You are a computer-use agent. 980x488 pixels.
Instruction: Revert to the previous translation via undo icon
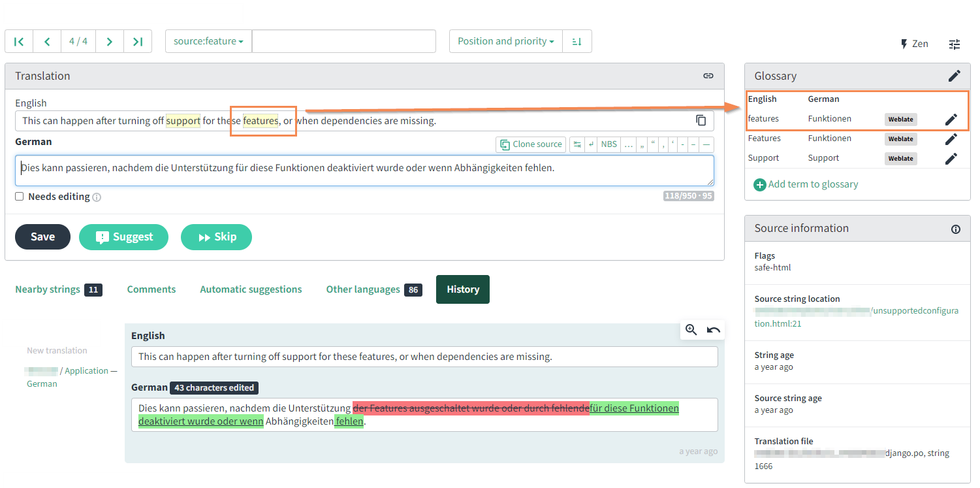point(713,330)
